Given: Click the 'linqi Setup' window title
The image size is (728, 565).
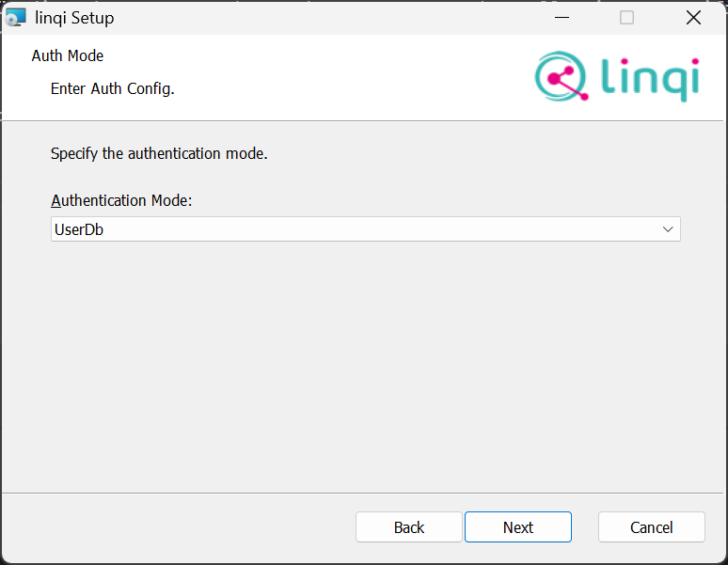Looking at the screenshot, I should 74,18.
